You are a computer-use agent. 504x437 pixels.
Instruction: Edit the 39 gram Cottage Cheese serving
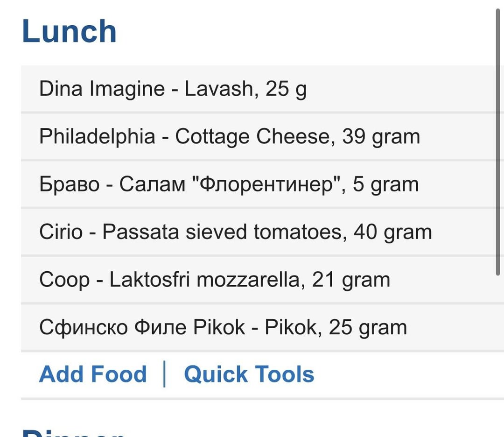[x=381, y=136]
